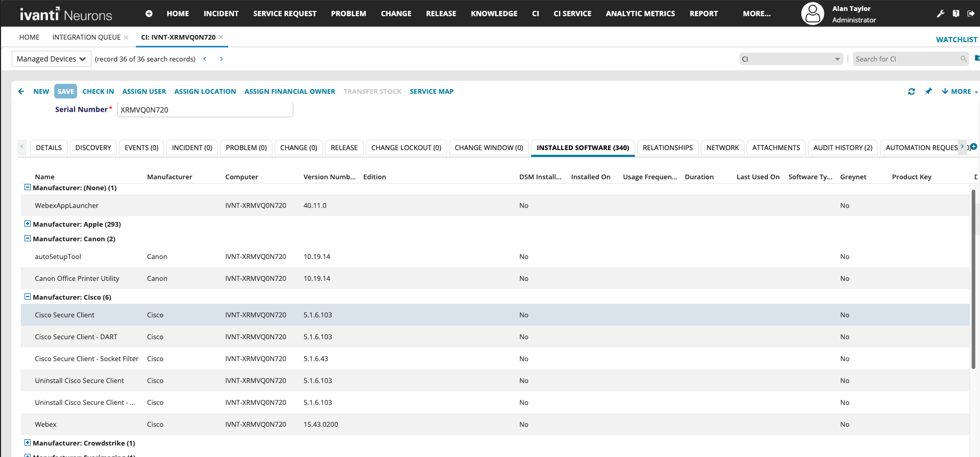
Task: Collapse the Manufacturer: Canon group
Action: click(x=28, y=239)
